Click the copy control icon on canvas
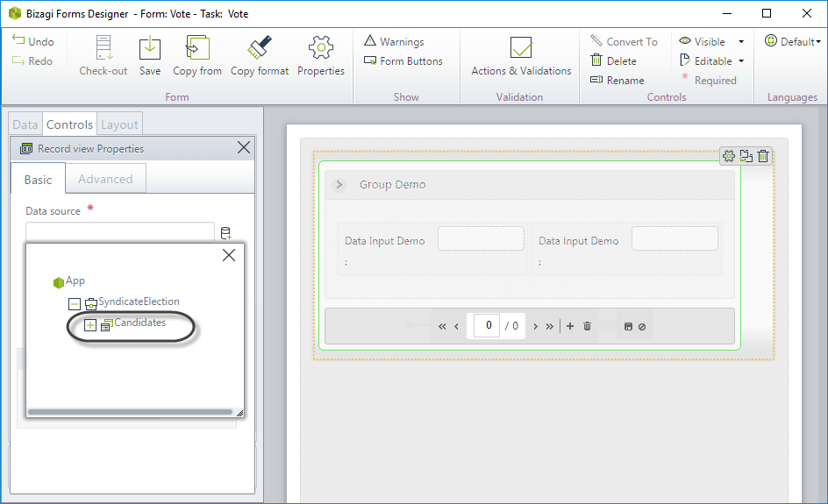This screenshot has width=828, height=504. pyautogui.click(x=746, y=156)
